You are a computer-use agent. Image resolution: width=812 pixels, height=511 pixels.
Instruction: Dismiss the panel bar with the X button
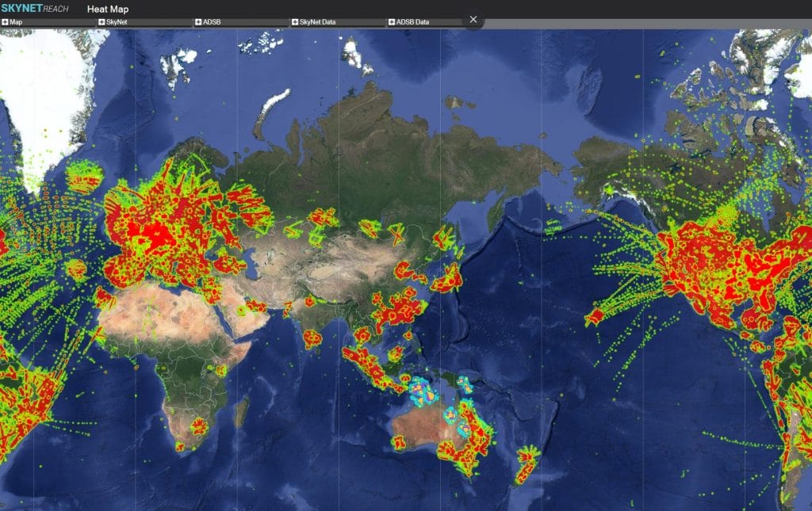(473, 19)
